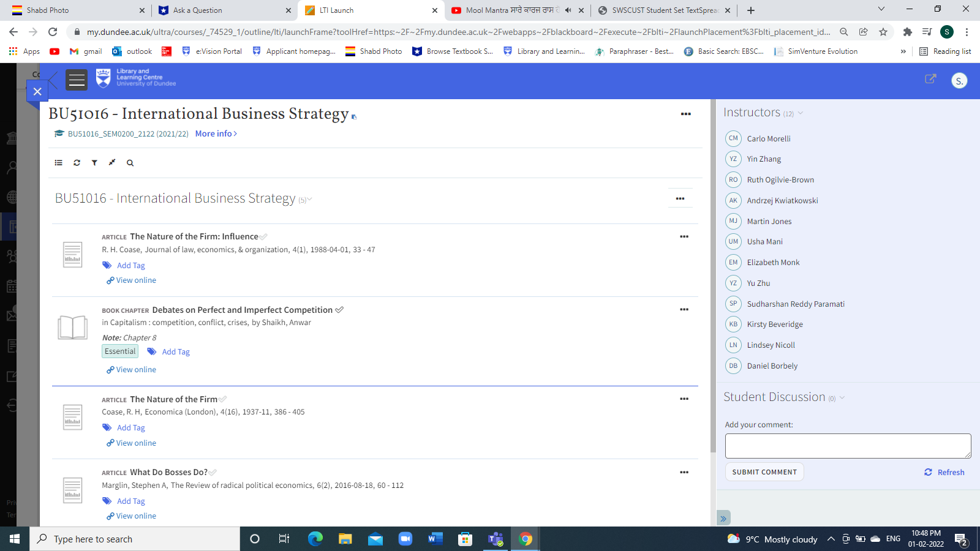Viewport: 980px width, 551px height.
Task: Select instructor Carlo Morelli
Action: (769, 139)
